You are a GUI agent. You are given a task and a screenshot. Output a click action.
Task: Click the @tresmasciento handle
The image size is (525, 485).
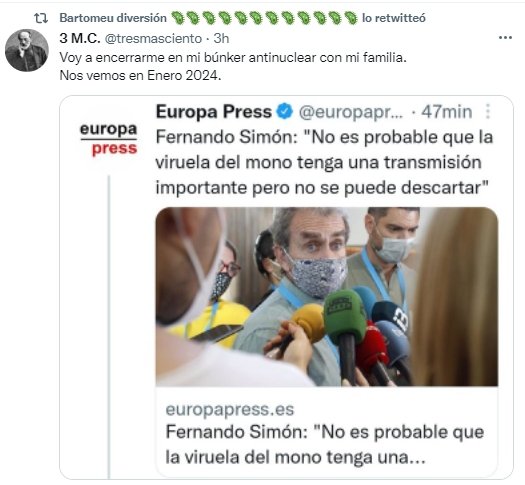click(x=153, y=38)
